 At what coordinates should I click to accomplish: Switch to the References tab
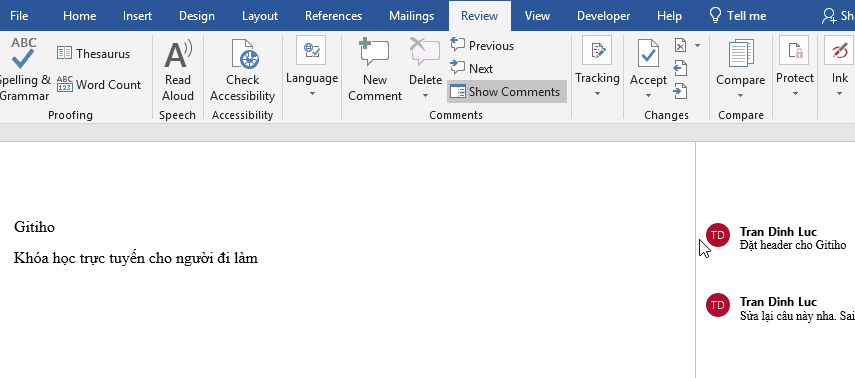click(x=333, y=16)
